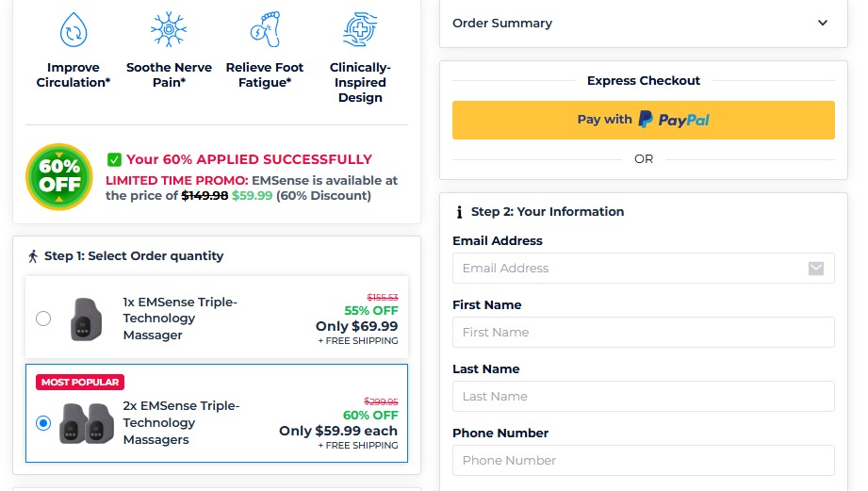Select the 1x EMSense Massager radio option
This screenshot has height=491, width=868.
click(x=43, y=319)
